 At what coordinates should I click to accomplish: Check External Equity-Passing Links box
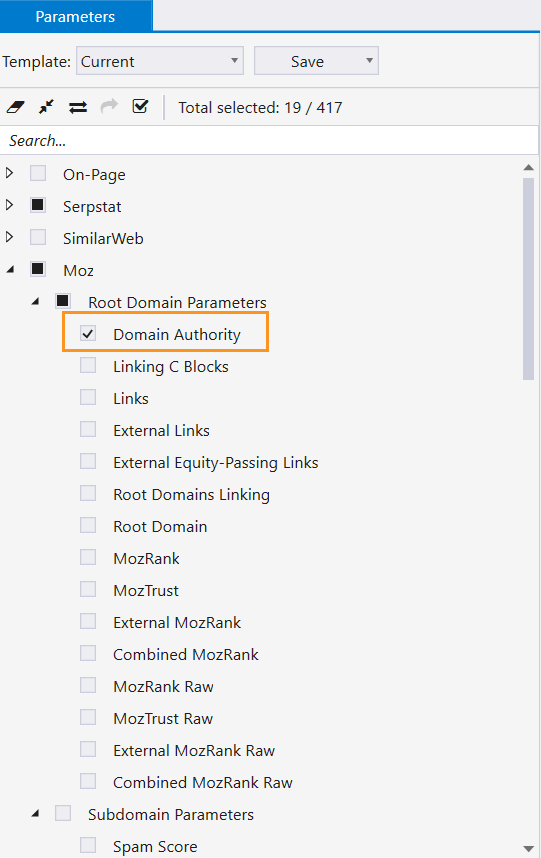click(x=88, y=461)
